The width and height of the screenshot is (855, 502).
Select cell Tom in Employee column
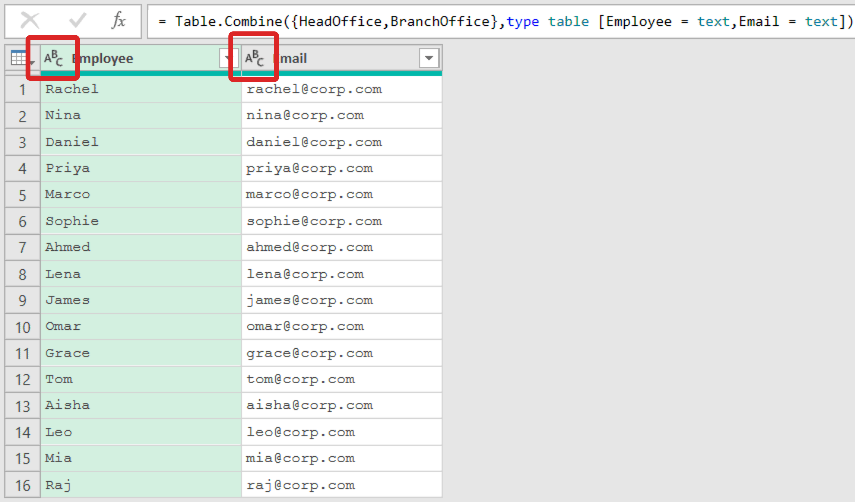click(141, 379)
